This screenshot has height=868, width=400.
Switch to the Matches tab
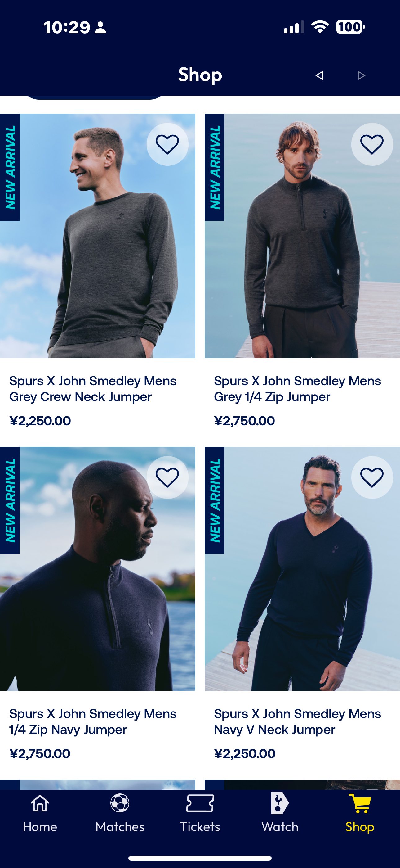click(120, 813)
